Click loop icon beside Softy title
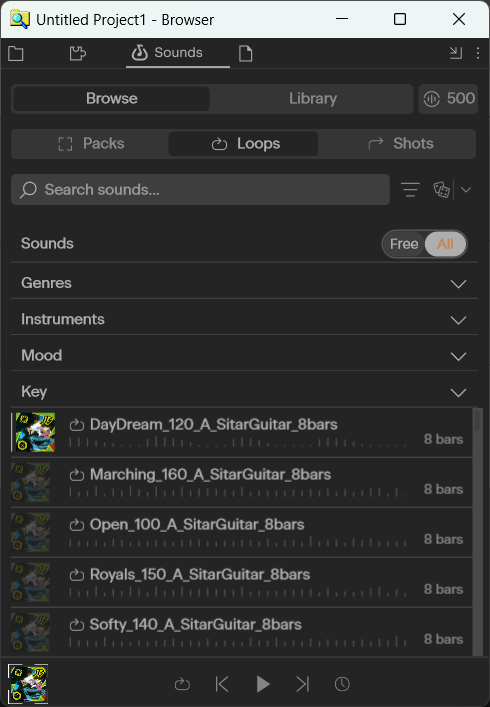490x707 pixels. tap(77, 625)
